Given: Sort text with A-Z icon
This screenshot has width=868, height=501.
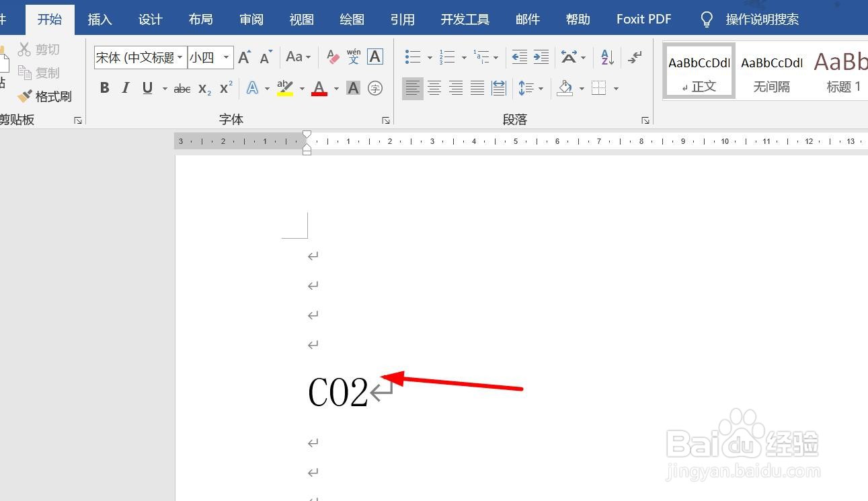Looking at the screenshot, I should coord(607,57).
